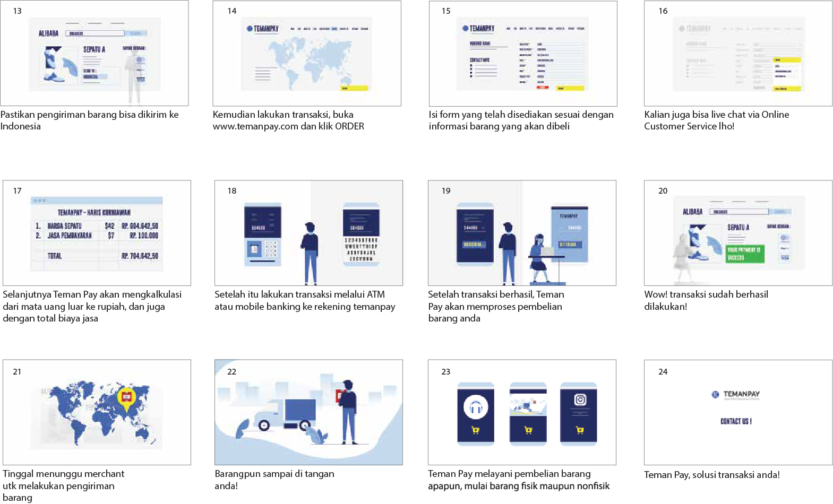Click 'HARGA SEPATU' row in frame 17
Image resolution: width=833 pixels, height=504 pixels.
pos(97,226)
